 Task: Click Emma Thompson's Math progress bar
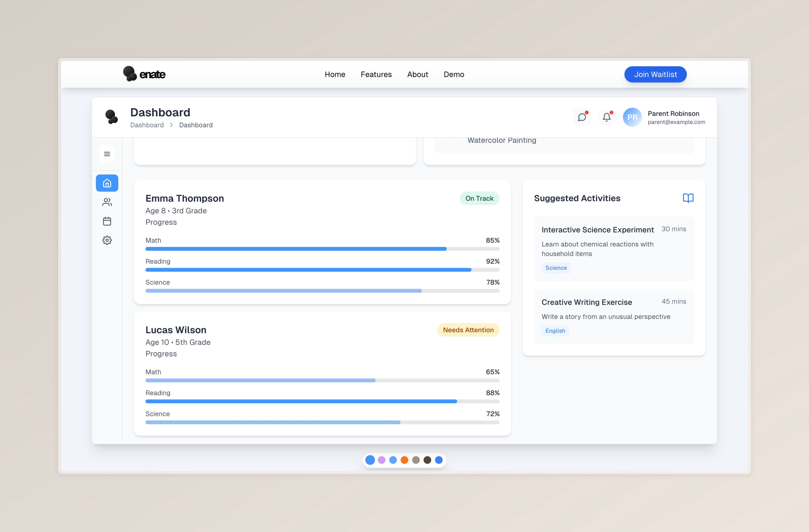(x=322, y=249)
